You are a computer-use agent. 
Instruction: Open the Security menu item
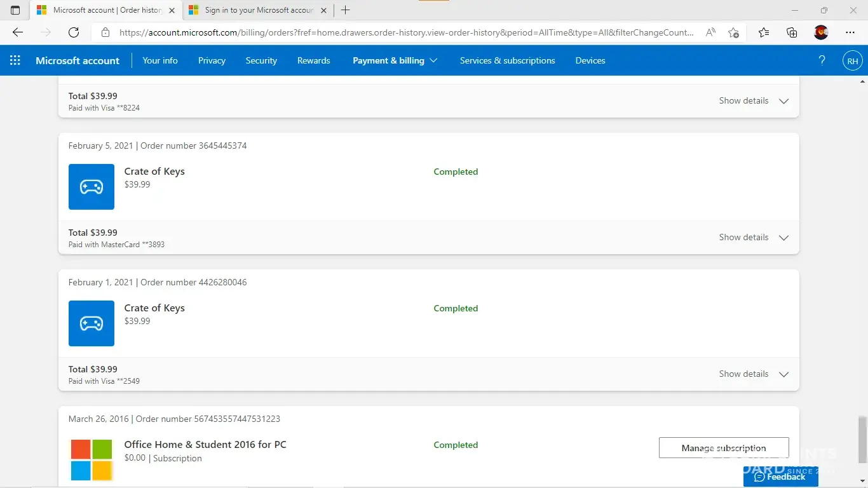pyautogui.click(x=261, y=60)
